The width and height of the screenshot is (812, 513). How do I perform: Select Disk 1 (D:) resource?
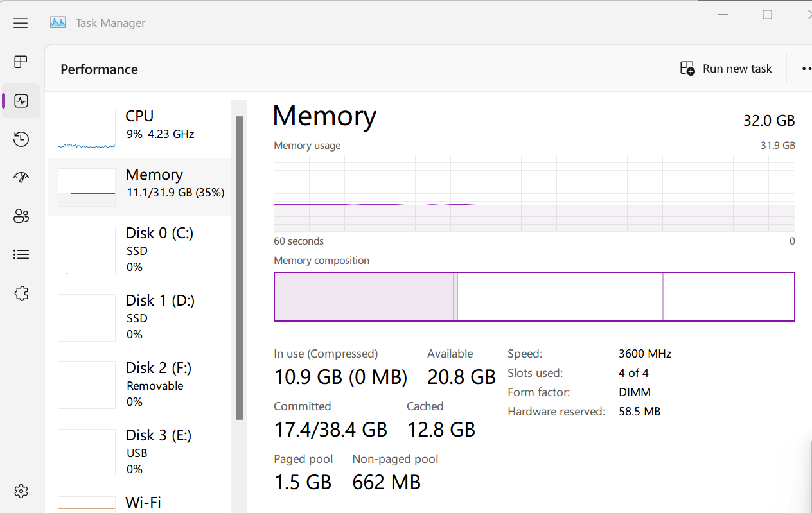point(139,317)
